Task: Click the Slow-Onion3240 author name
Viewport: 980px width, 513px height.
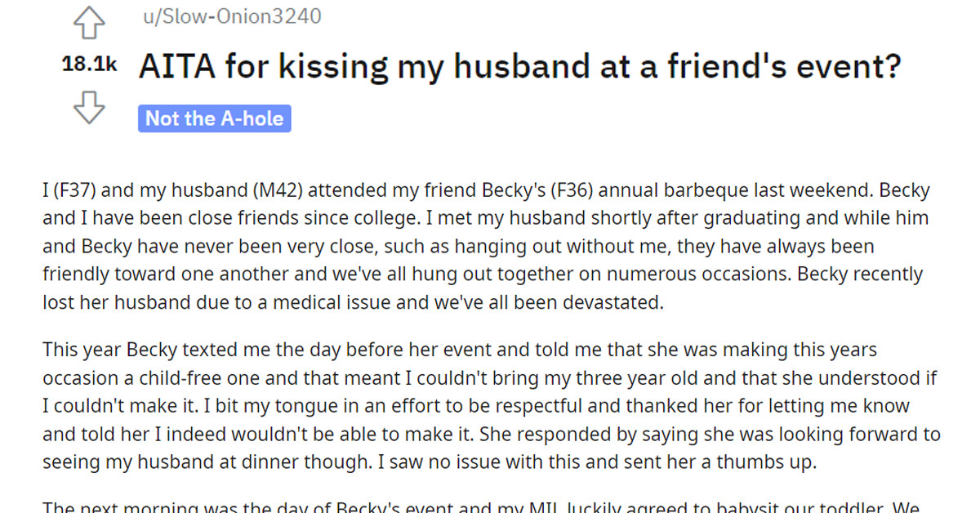Action: pyautogui.click(x=229, y=15)
